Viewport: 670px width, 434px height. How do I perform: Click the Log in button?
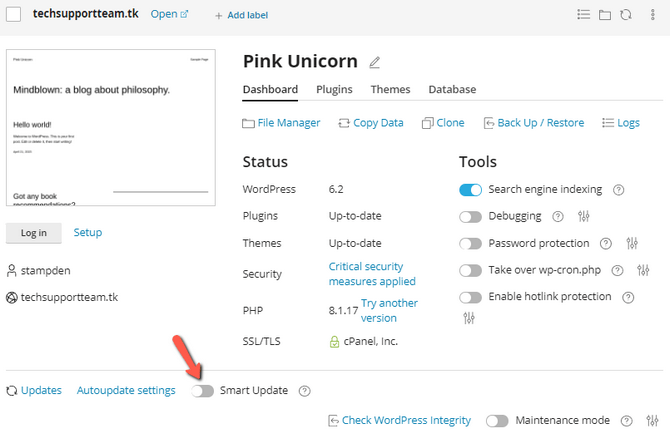pos(33,233)
